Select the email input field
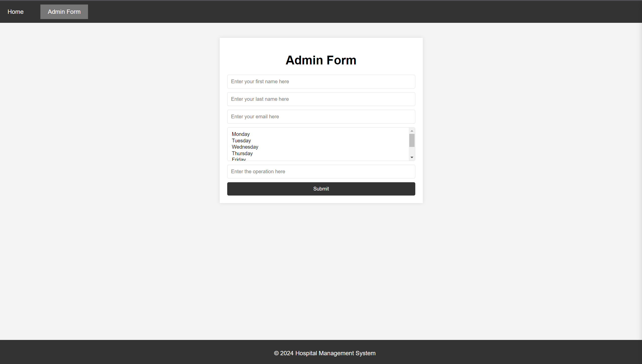Viewport: 642px width, 364px height. [x=321, y=117]
